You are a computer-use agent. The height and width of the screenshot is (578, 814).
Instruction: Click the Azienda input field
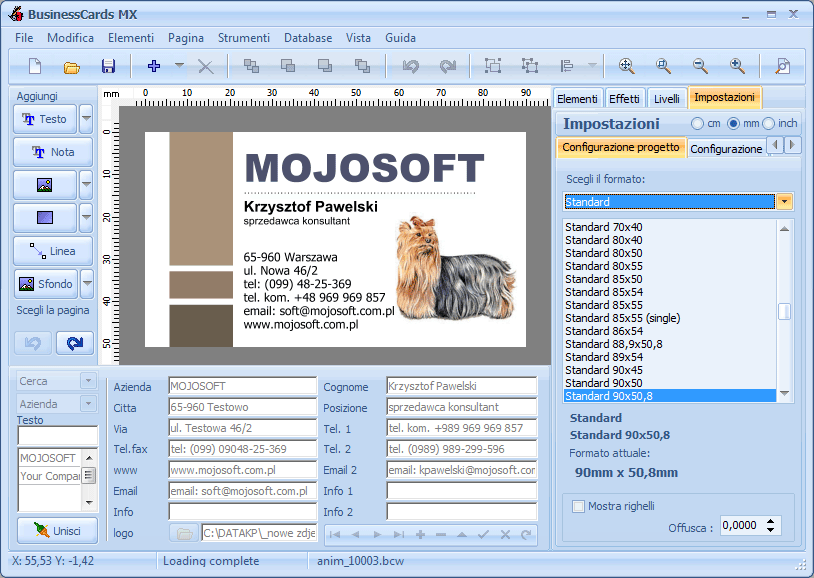pos(242,386)
